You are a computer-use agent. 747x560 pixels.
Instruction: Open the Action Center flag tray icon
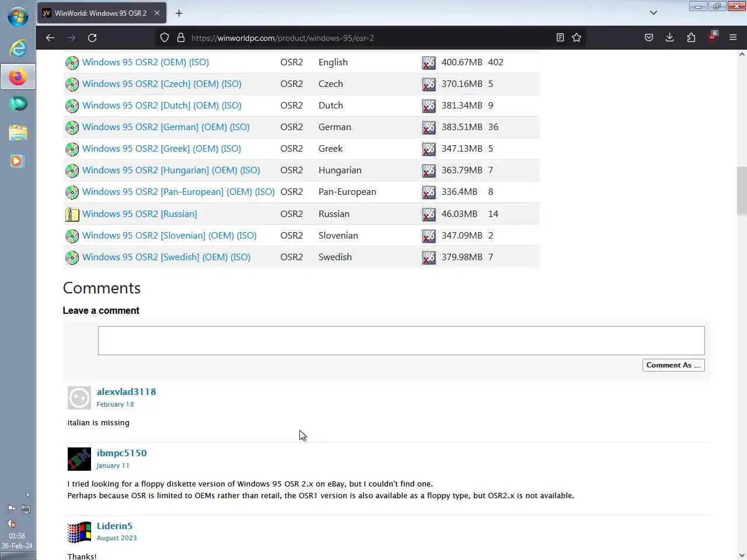(11, 509)
